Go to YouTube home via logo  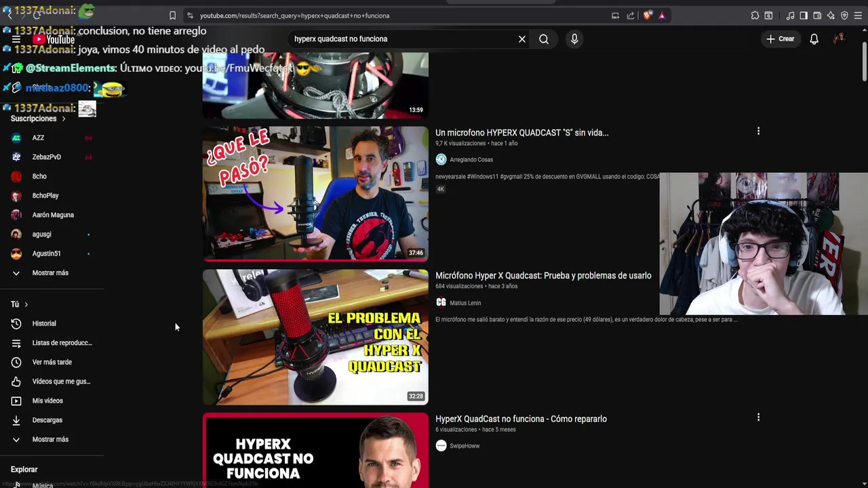(54, 39)
